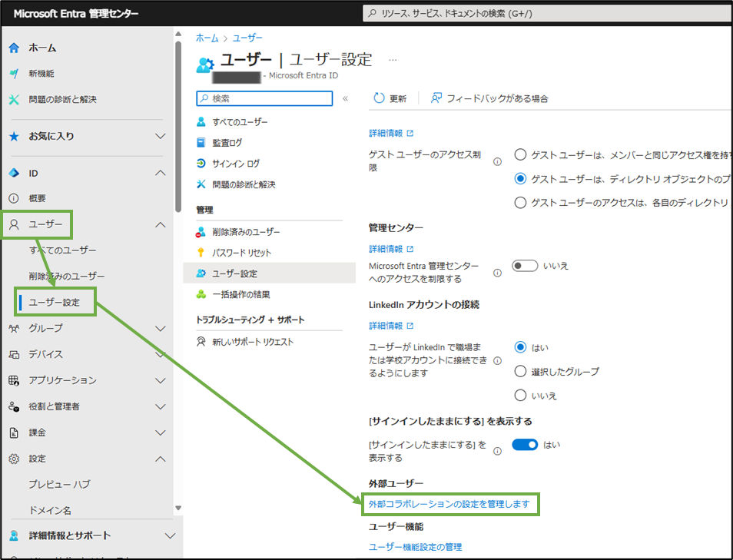
Task: Click the 詳細情報とサポート person icon
Action: coord(14,535)
